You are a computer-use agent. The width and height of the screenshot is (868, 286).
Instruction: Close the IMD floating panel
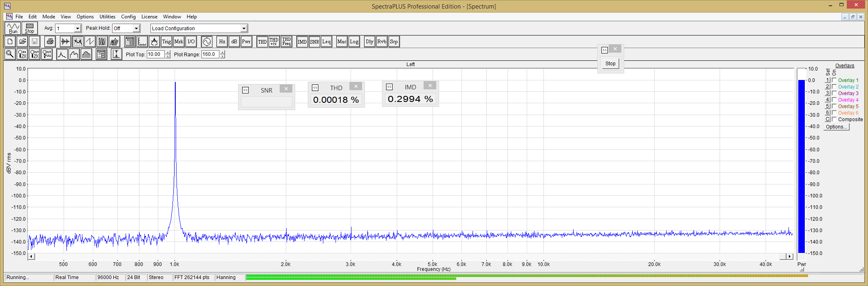pyautogui.click(x=430, y=86)
